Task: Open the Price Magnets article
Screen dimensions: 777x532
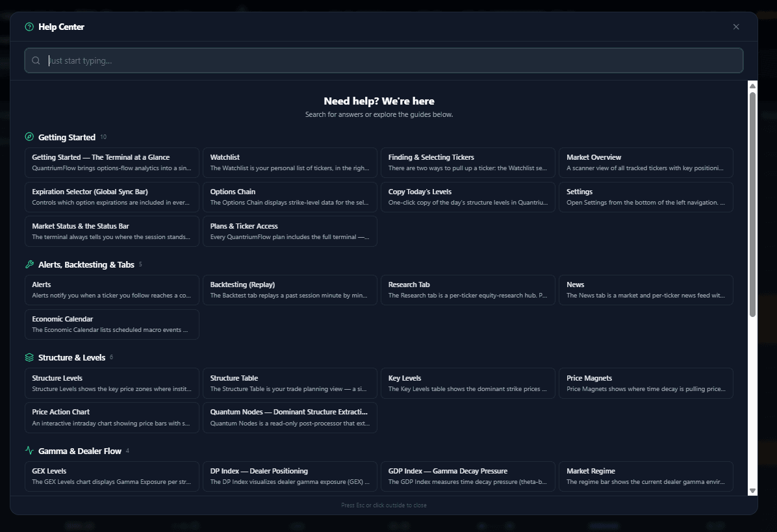Action: 646,383
